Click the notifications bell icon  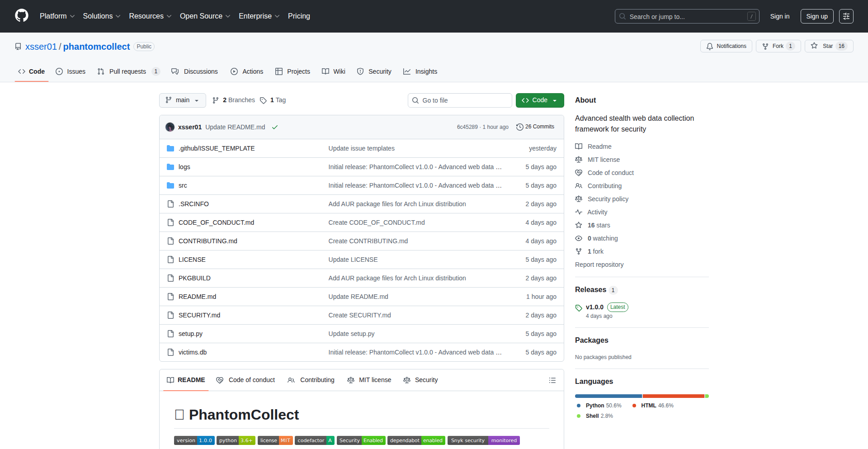tap(710, 46)
